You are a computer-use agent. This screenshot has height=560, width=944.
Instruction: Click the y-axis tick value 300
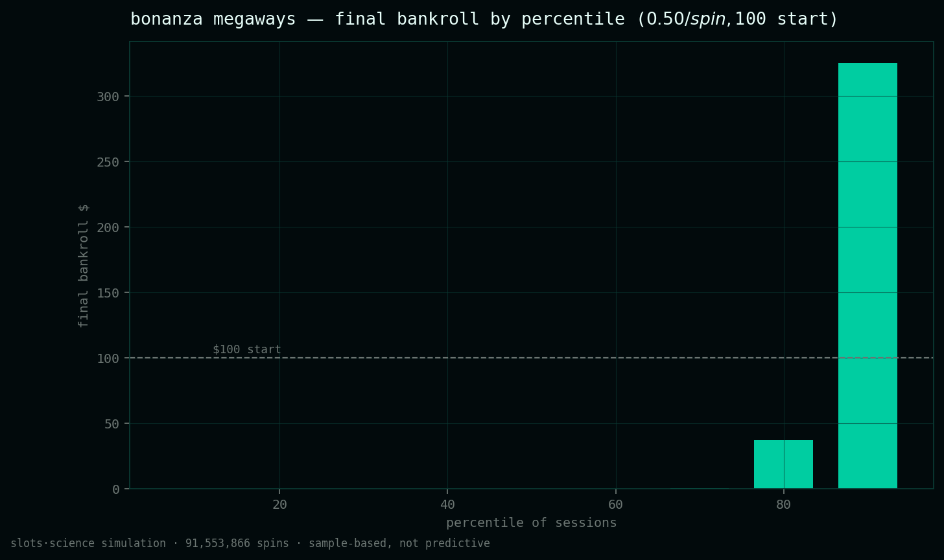[108, 96]
